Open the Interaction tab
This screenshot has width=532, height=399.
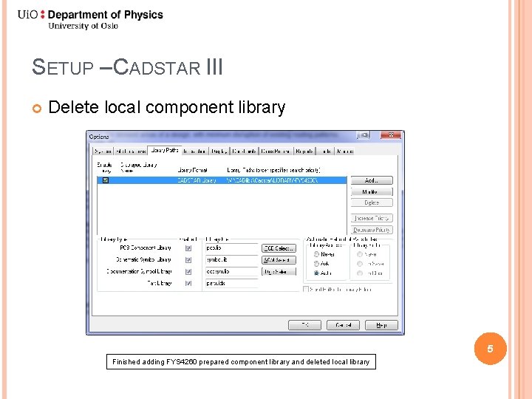pos(194,151)
